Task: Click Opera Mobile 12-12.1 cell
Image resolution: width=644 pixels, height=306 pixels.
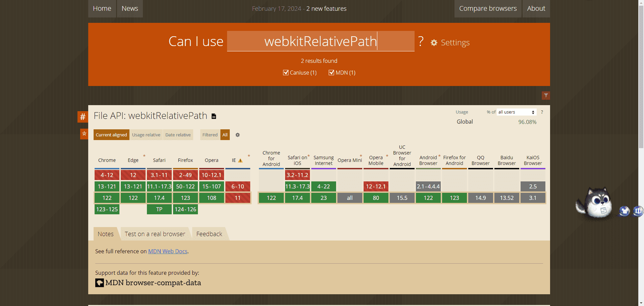Action: pyautogui.click(x=376, y=186)
